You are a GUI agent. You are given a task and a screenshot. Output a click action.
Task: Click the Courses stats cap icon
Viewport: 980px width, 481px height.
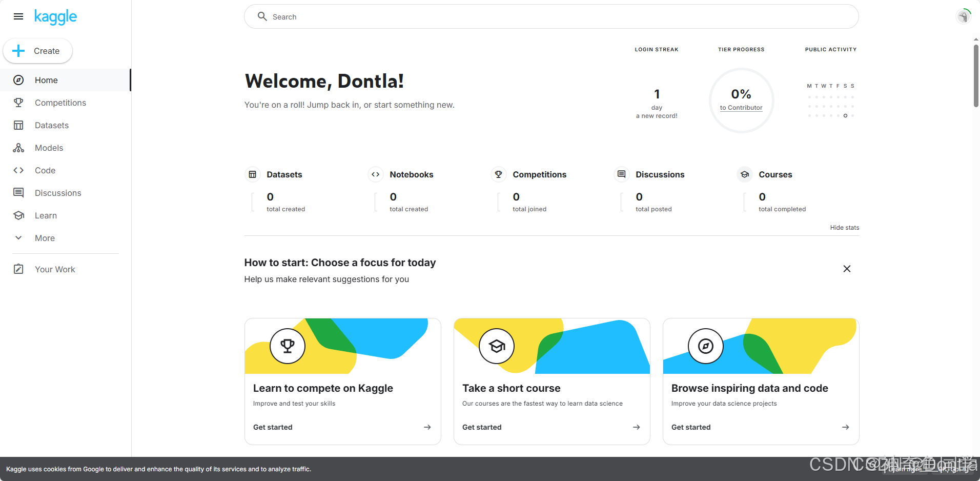click(x=745, y=174)
